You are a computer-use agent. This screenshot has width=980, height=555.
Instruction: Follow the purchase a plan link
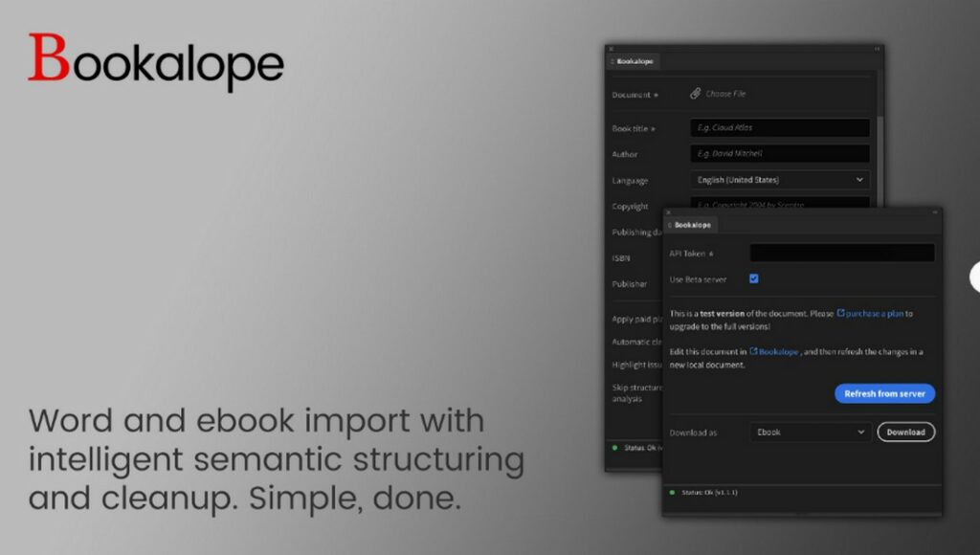pos(874,313)
